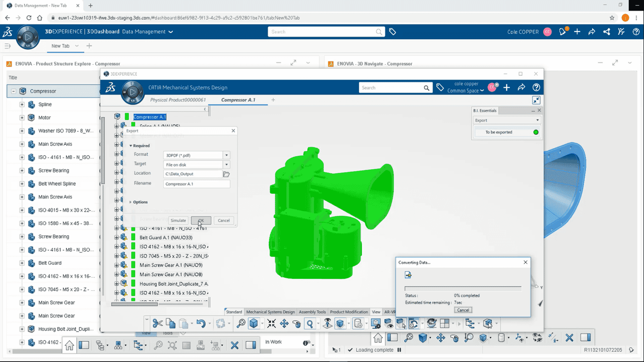The image size is (644, 362).
Task: Click the tag icon beside dashboard search
Action: tap(392, 32)
